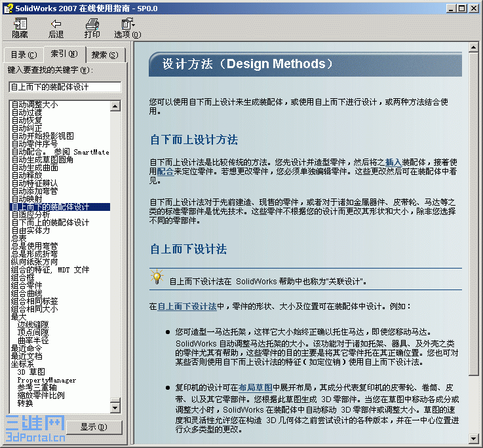Select index entry 纵向纸张方向
Viewport: 483px width, 448px height.
click(x=35, y=262)
